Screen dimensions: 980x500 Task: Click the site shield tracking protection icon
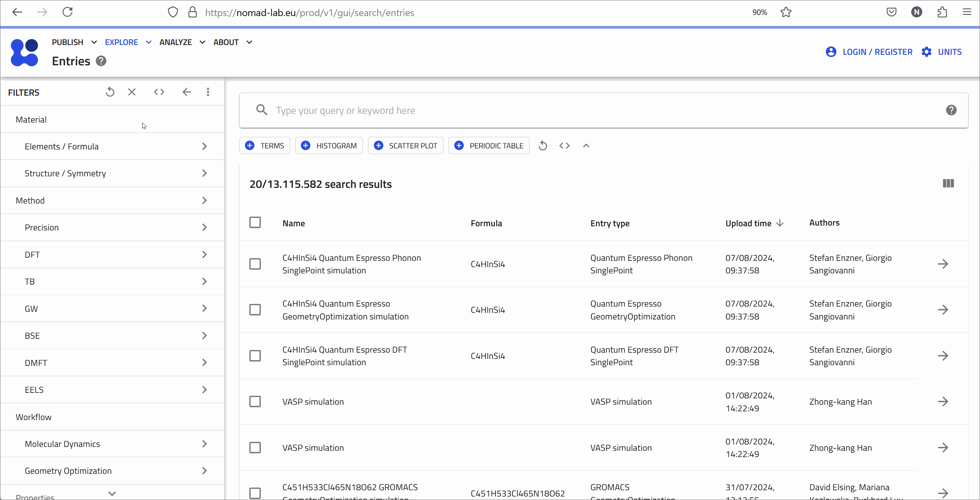[173, 12]
